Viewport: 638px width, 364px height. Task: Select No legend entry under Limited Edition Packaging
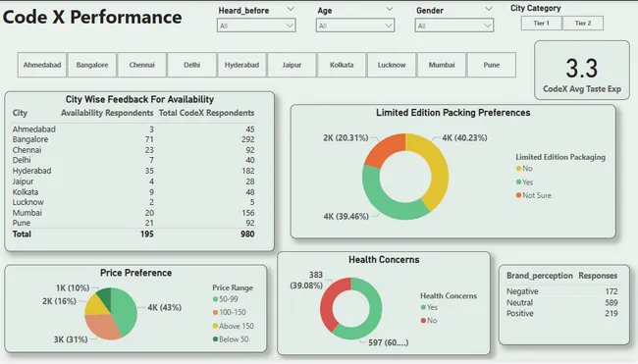click(524, 169)
